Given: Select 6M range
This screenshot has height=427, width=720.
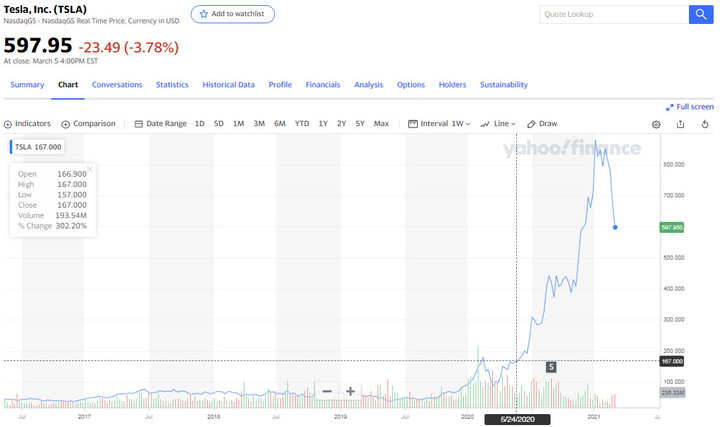Looking at the screenshot, I should pyautogui.click(x=280, y=124).
